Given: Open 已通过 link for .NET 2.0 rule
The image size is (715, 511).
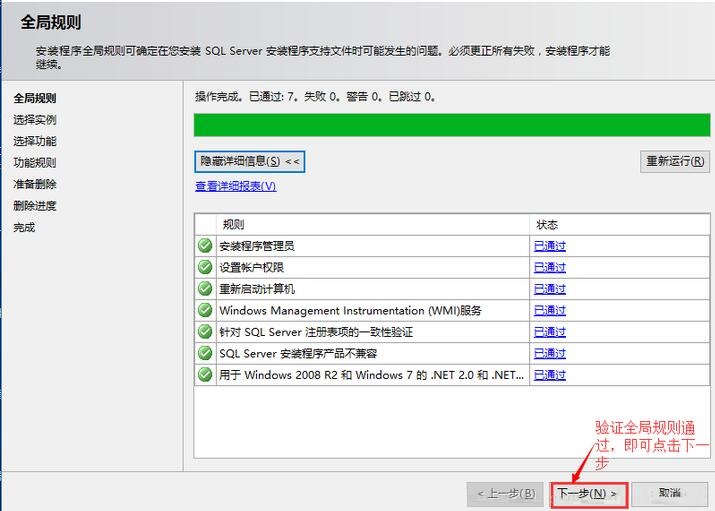Looking at the screenshot, I should coord(549,375).
